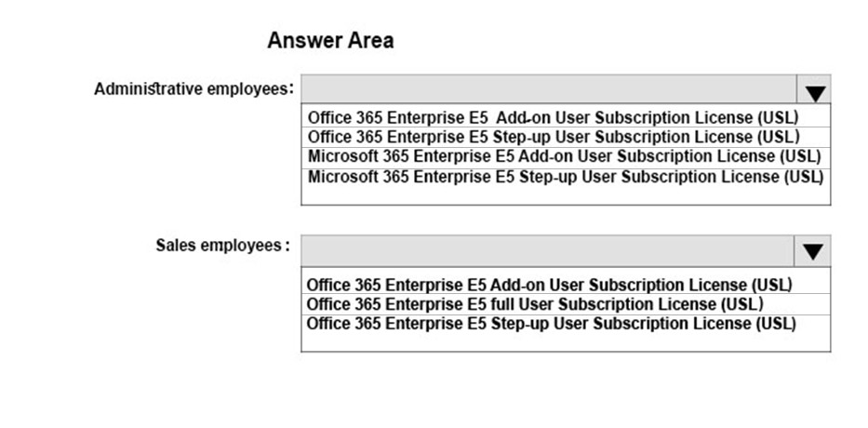Expand the Administrative employees dropdown arrow
This screenshot has width=868, height=428.
(814, 89)
